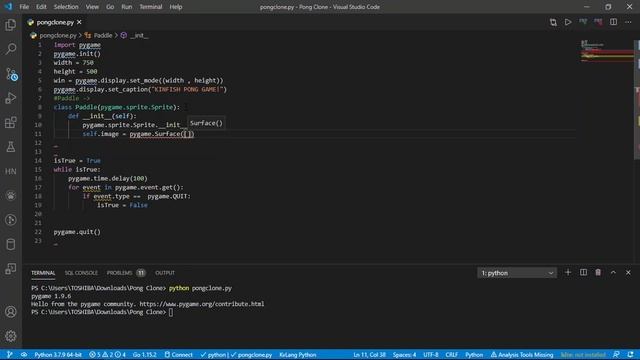Click in the terminal prompt input
The image size is (640, 360).
171,312
